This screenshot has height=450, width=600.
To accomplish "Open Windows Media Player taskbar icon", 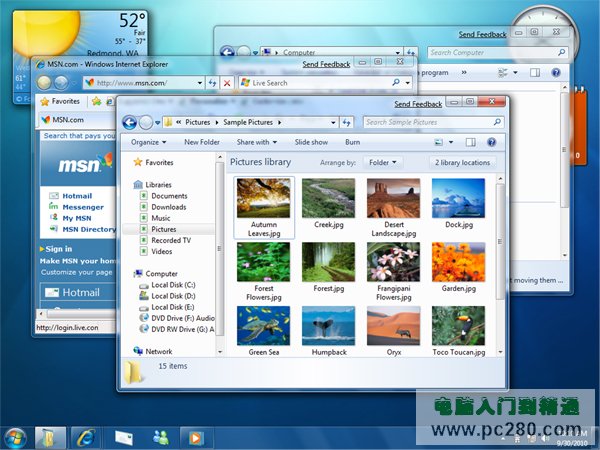I will point(195,438).
